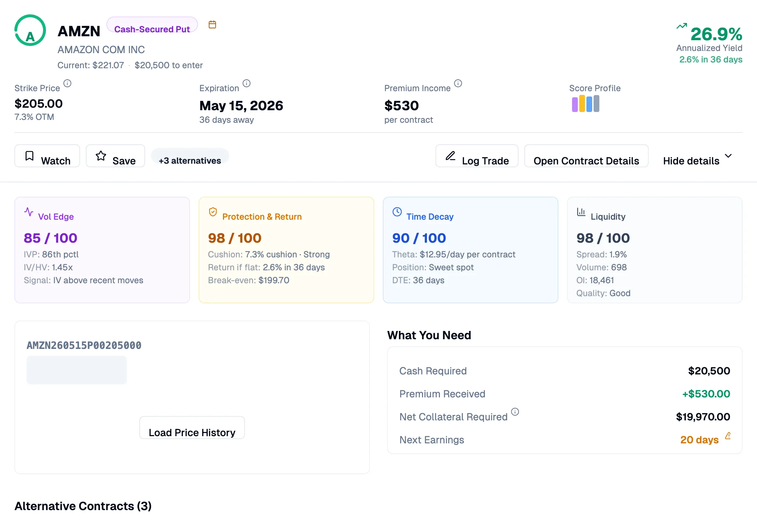Click the yellow Score Profile bar
Screen dimensions: 757x532
pyautogui.click(x=582, y=103)
